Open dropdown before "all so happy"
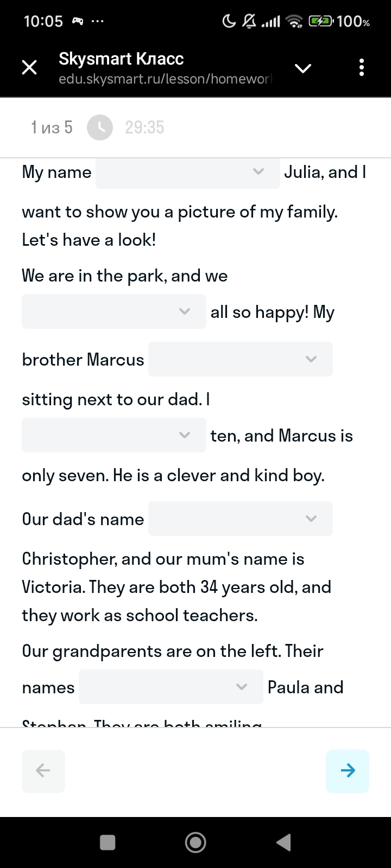The width and height of the screenshot is (391, 868). [x=114, y=311]
